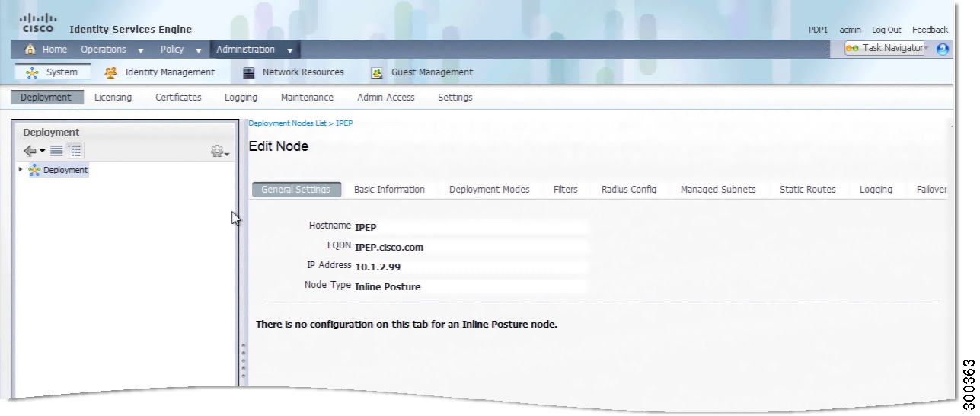
Task: Switch to the Logging system tab
Action: tap(241, 98)
